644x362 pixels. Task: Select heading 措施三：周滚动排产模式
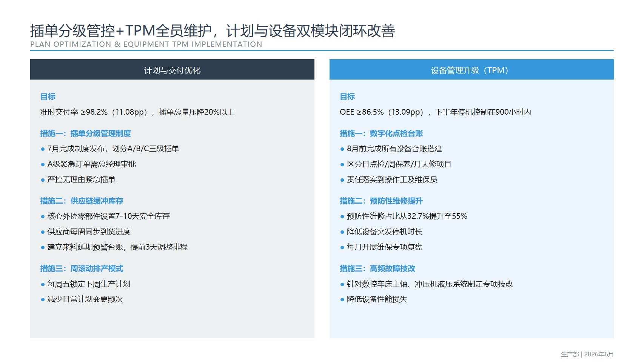click(x=82, y=268)
